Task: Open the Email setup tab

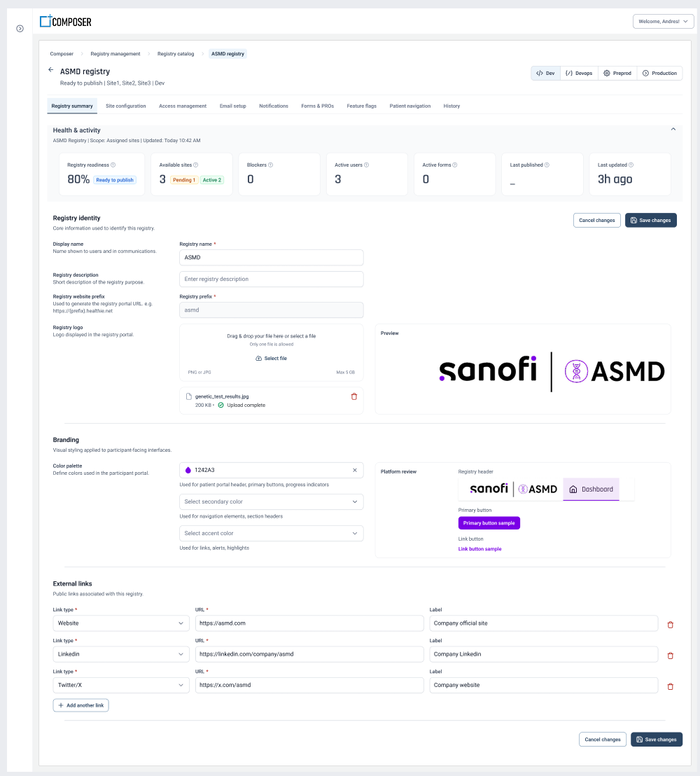Action: point(233,106)
